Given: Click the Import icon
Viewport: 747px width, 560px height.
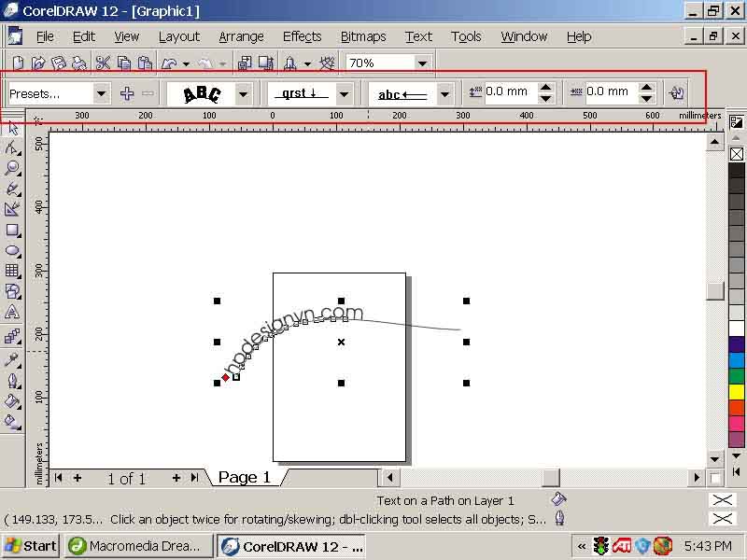Looking at the screenshot, I should (x=245, y=63).
